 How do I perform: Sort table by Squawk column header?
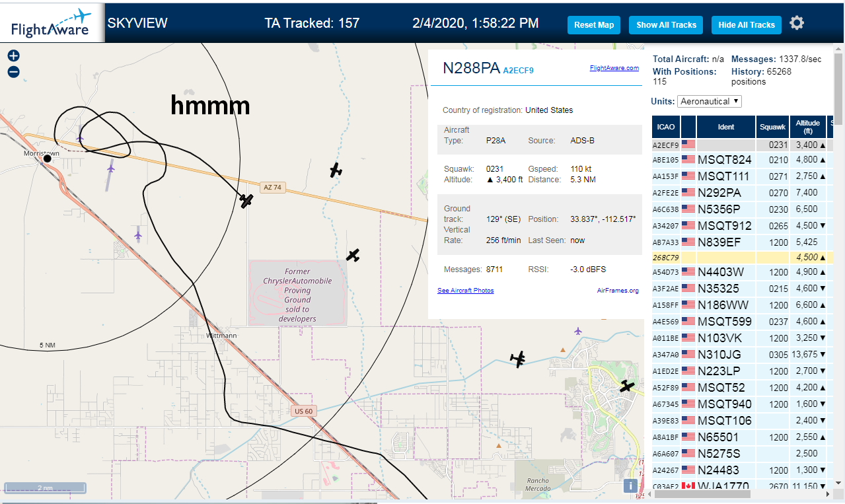pyautogui.click(x=772, y=127)
